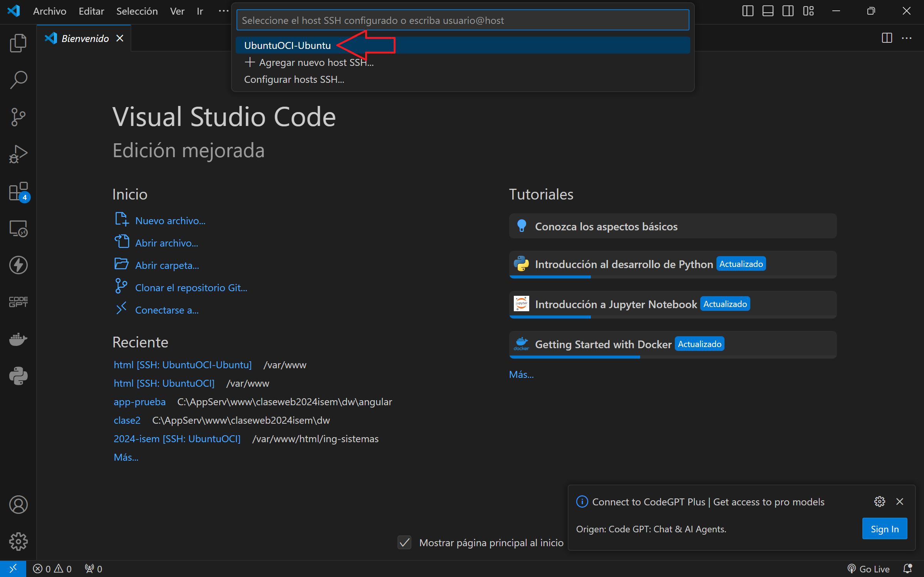Viewport: 924px width, 577px height.
Task: Open the Manage gear icon
Action: coord(18,542)
